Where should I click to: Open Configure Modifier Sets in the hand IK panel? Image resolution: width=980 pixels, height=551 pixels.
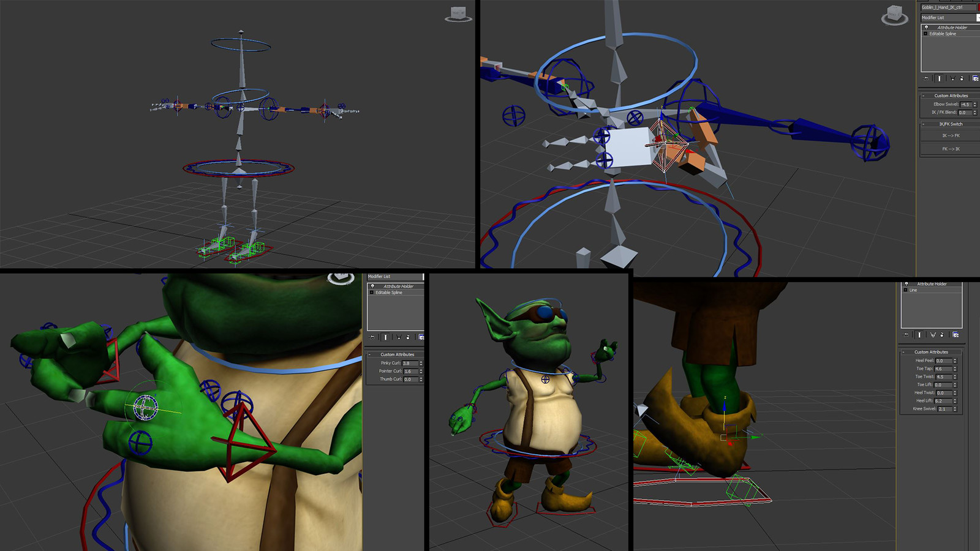click(975, 78)
